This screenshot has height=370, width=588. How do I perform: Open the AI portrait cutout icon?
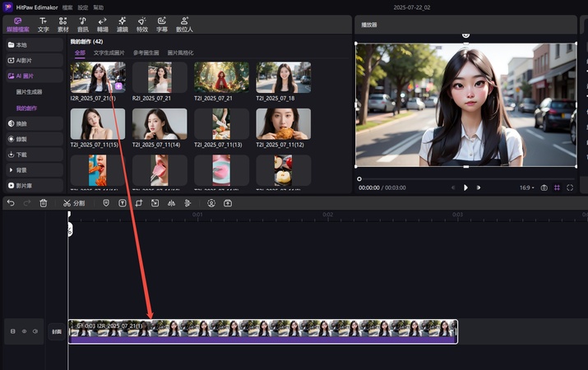click(211, 203)
